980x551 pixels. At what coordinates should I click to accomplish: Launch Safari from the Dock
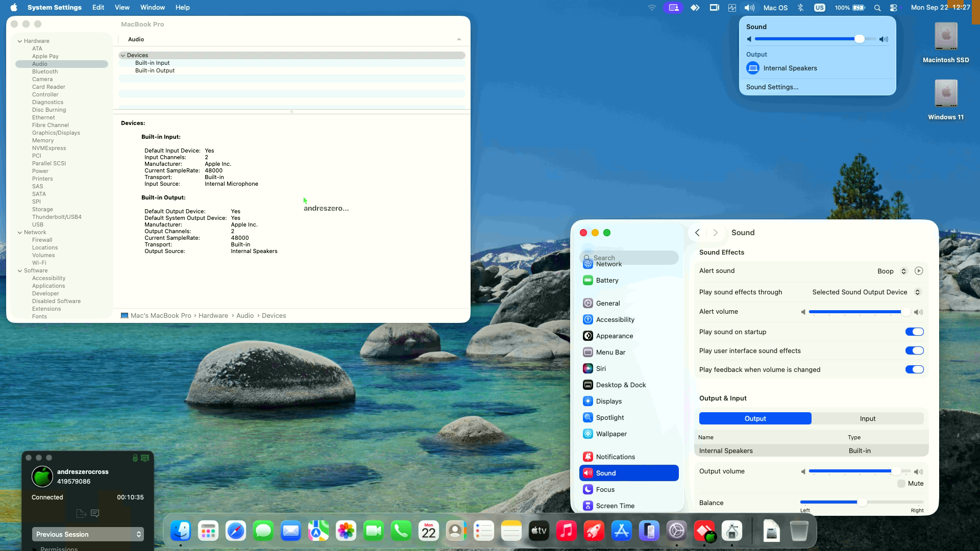tap(236, 531)
